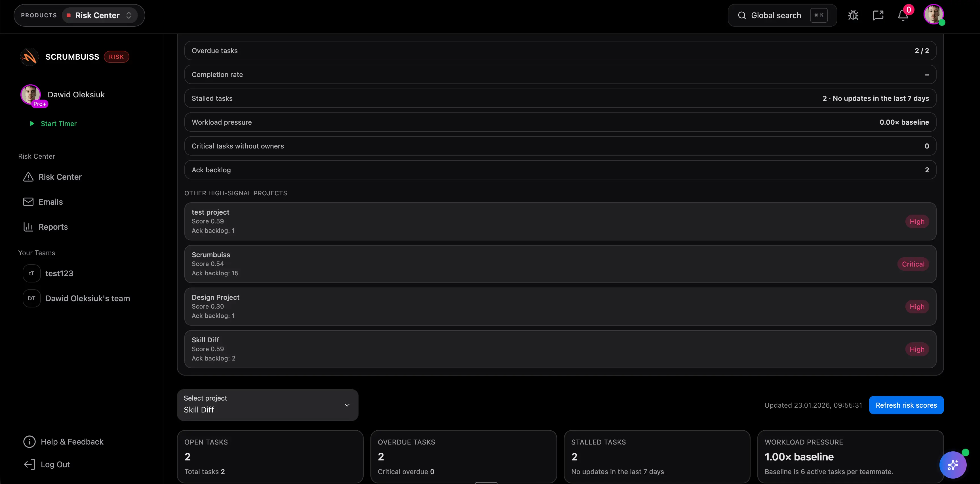
Task: Open Emails via the envelope icon
Action: pos(28,202)
